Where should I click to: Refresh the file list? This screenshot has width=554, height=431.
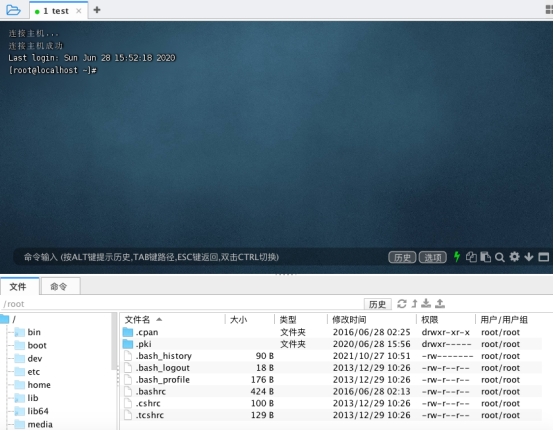coord(402,304)
